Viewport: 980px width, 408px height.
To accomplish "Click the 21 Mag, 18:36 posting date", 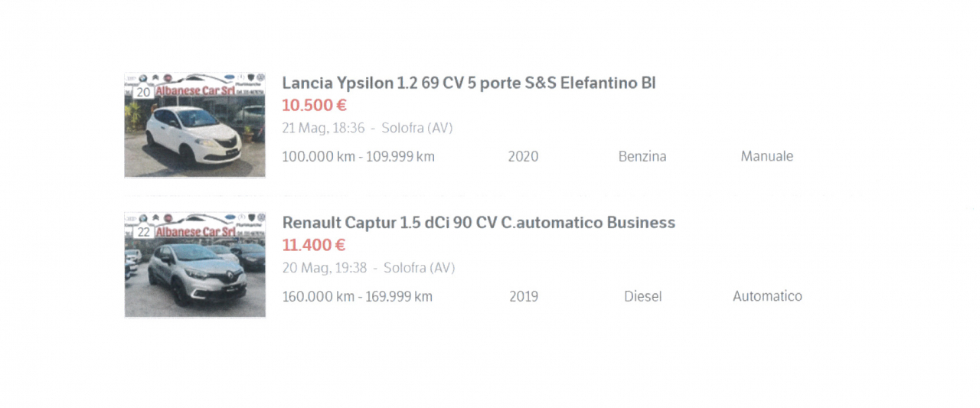I will point(324,128).
